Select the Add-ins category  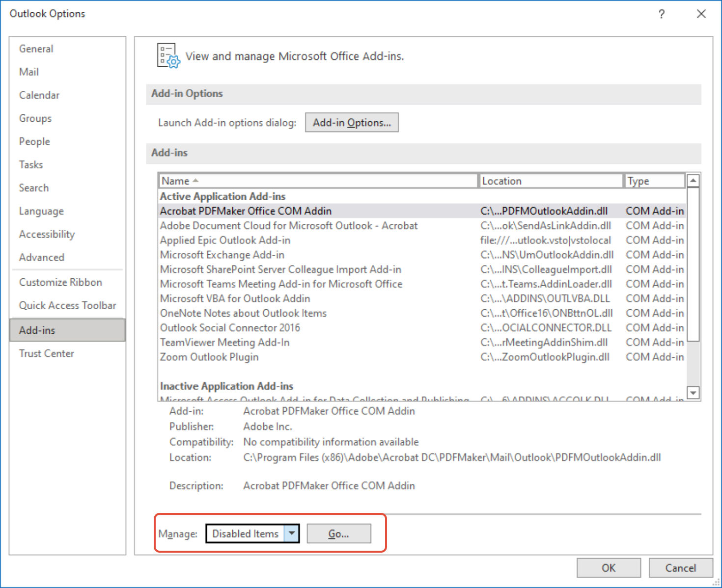[x=67, y=330]
